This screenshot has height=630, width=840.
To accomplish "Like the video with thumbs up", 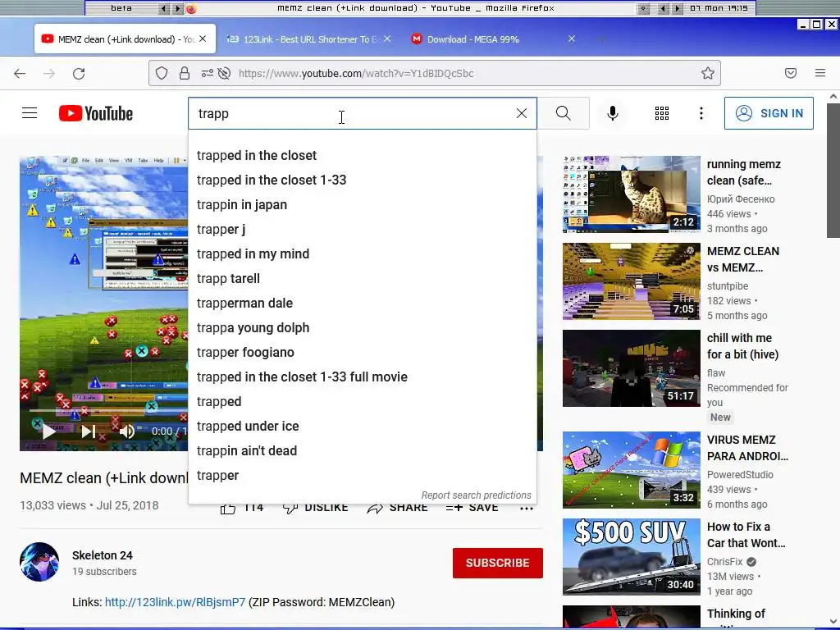I will [228, 508].
